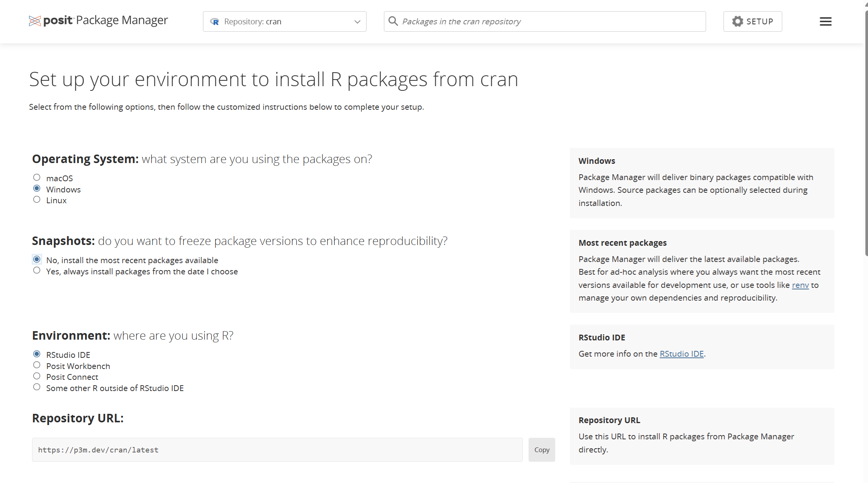
Task: Expand the repository chevron arrow
Action: click(357, 22)
